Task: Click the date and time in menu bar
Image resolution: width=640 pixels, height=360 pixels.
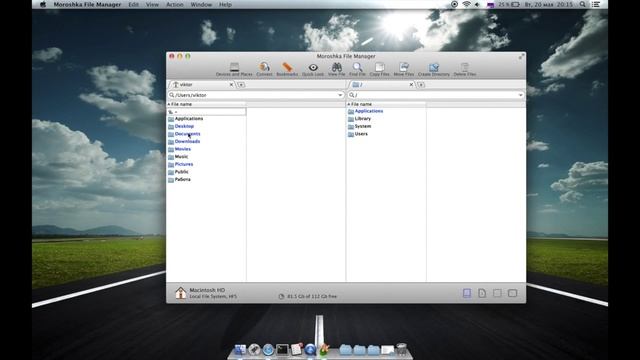Action: [x=550, y=4]
